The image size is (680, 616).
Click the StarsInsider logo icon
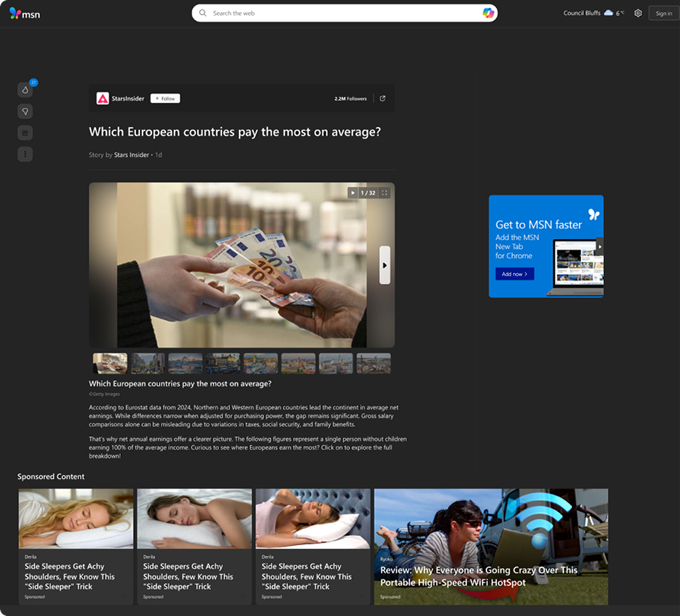[x=102, y=99]
